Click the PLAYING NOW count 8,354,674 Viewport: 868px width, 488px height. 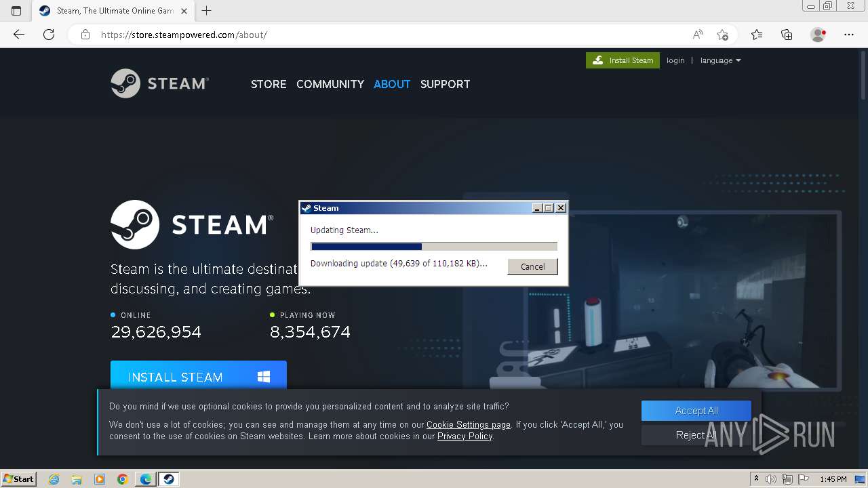(310, 332)
